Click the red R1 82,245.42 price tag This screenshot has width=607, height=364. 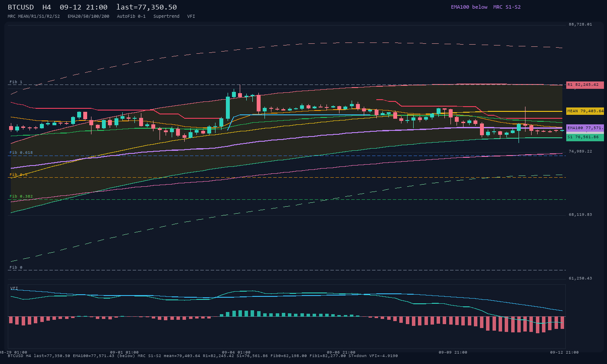tap(585, 85)
